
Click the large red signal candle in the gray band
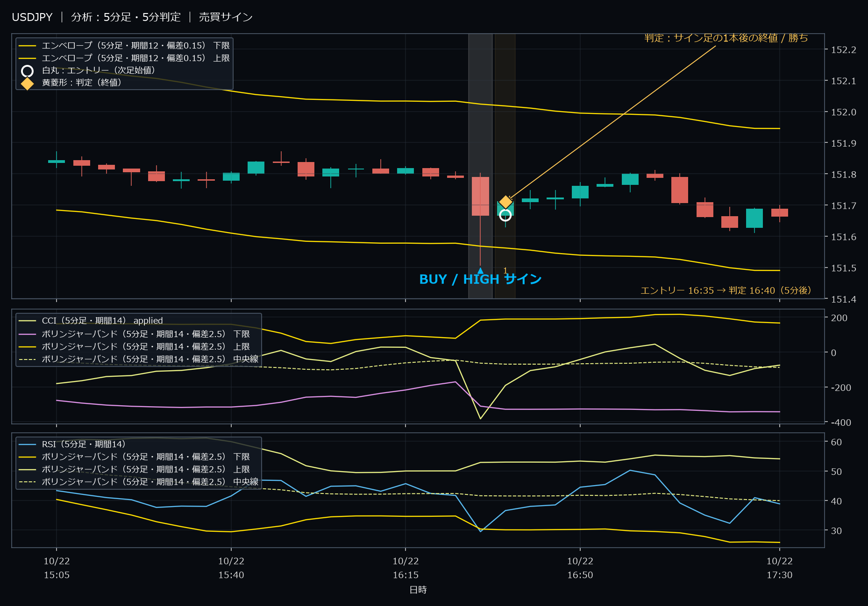480,196
